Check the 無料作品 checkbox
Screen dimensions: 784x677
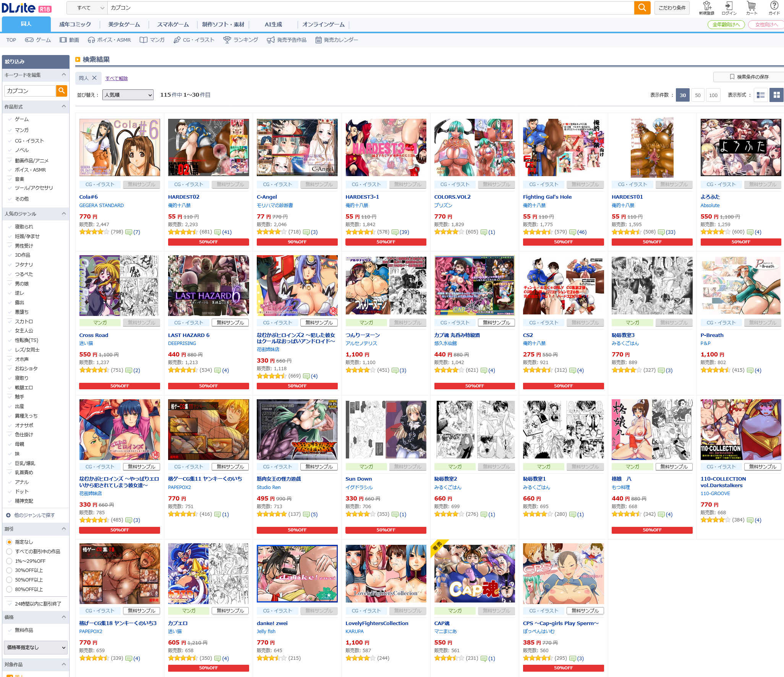10,630
